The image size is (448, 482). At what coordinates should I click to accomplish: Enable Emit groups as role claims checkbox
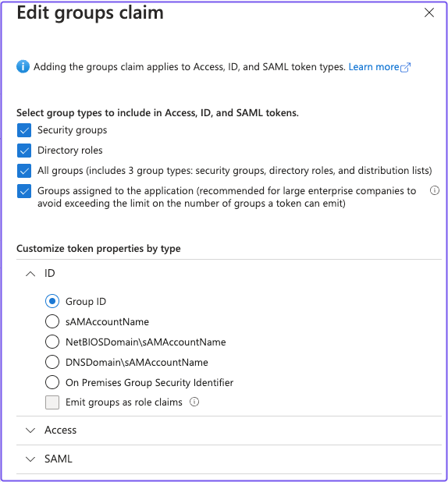coord(52,402)
